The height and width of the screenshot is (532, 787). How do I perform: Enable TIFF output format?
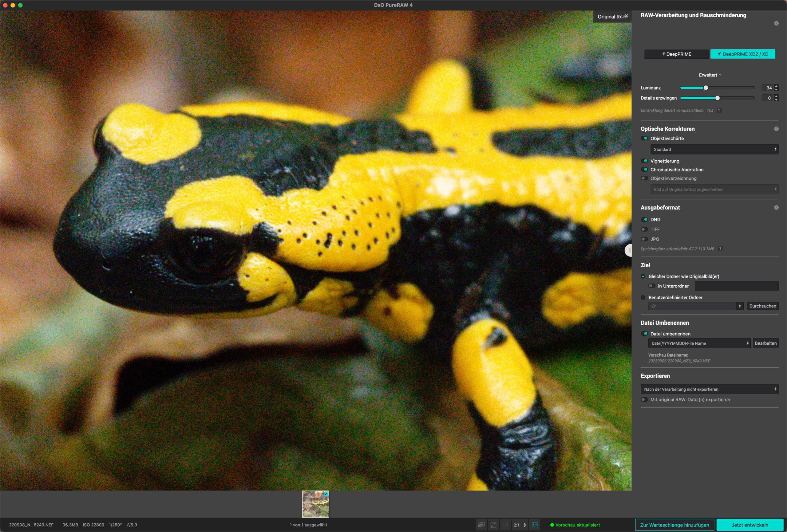pyautogui.click(x=644, y=229)
